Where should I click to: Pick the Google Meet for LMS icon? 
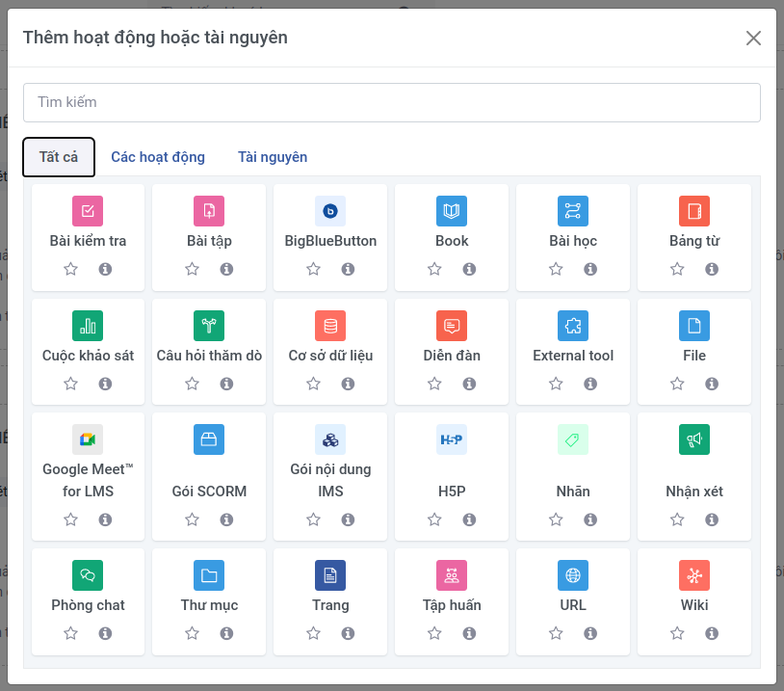[88, 439]
